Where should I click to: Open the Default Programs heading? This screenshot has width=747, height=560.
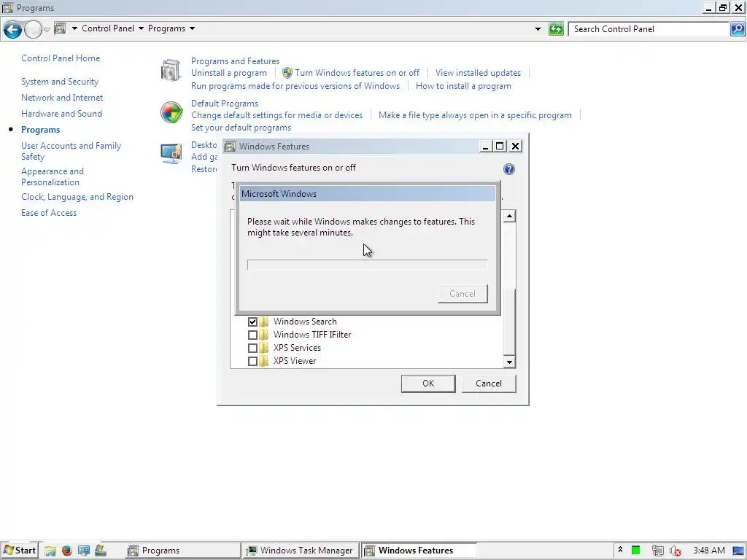pos(225,104)
